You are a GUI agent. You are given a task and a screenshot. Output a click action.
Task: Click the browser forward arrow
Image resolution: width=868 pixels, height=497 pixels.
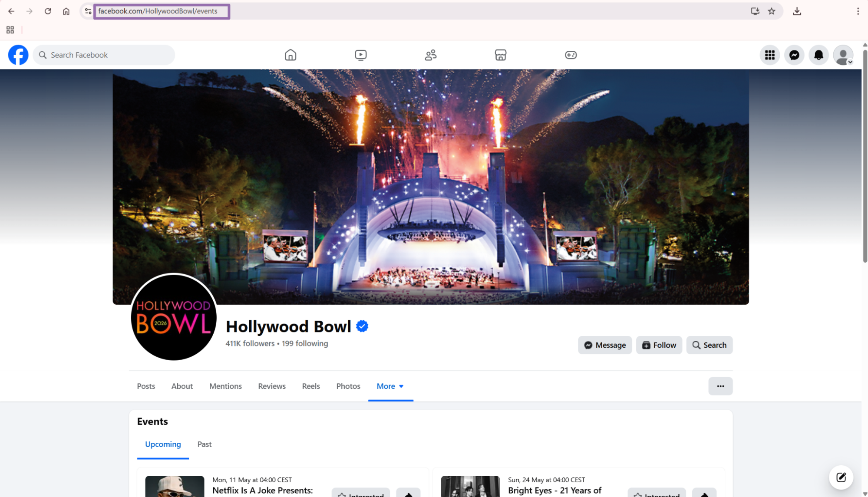coord(30,11)
